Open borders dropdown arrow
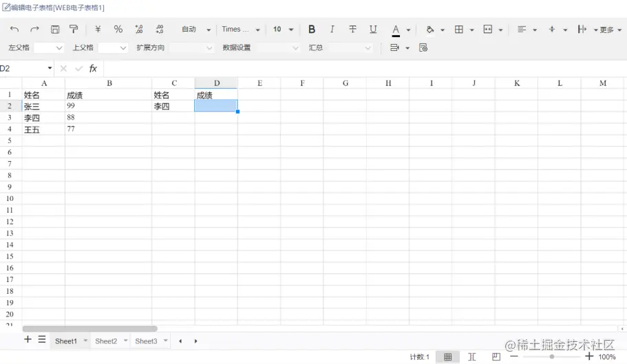Image resolution: width=627 pixels, height=364 pixels. [x=472, y=30]
